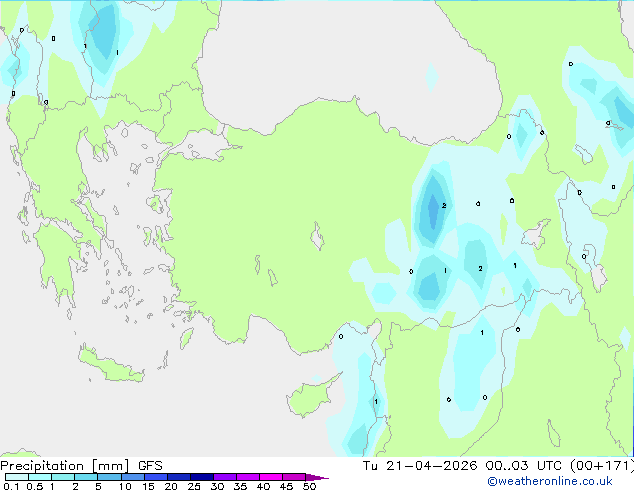Viewport: 634px width, 490px height.
Task: Choose the 2–5 mm legend swatch
Action: click(86, 477)
